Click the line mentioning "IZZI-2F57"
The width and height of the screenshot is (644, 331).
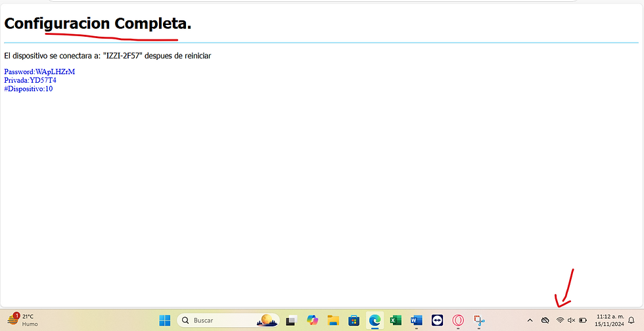[x=108, y=56]
